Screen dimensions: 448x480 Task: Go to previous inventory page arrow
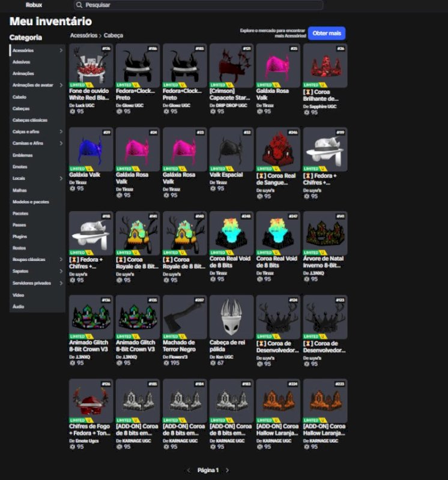point(189,470)
